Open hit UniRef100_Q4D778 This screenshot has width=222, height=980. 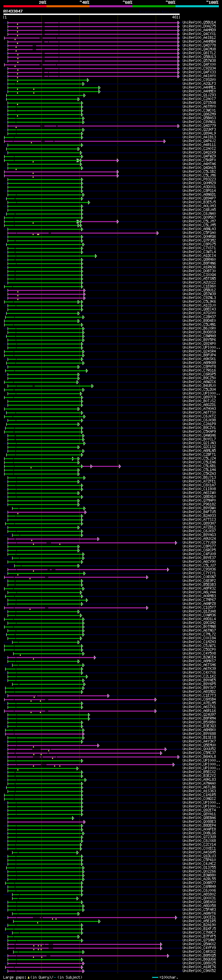click(x=199, y=45)
